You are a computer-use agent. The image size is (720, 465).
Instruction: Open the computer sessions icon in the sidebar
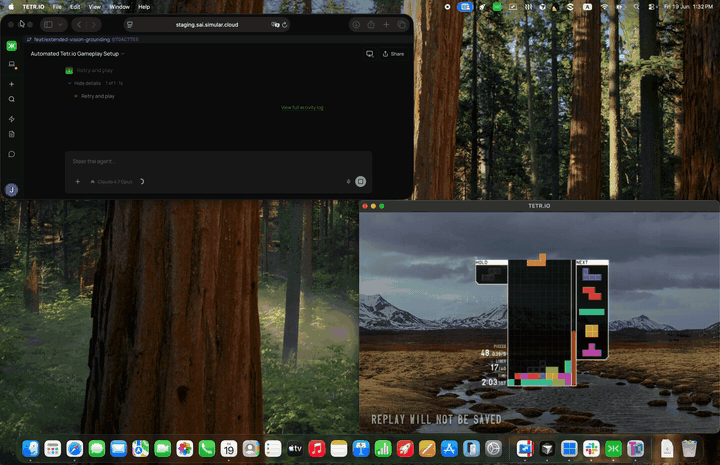click(12, 65)
